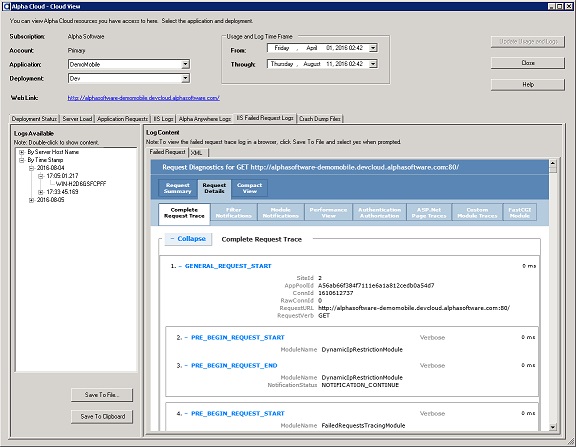Open the alphasoftware-demomobile web link
This screenshot has height=447, width=576.
click(144, 98)
